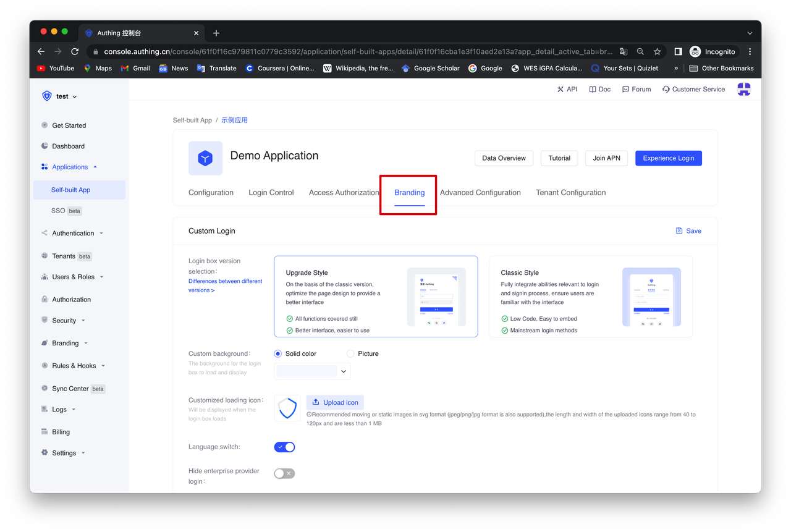Reload the page with browser refresh icon
This screenshot has width=791, height=532.
pos(75,52)
